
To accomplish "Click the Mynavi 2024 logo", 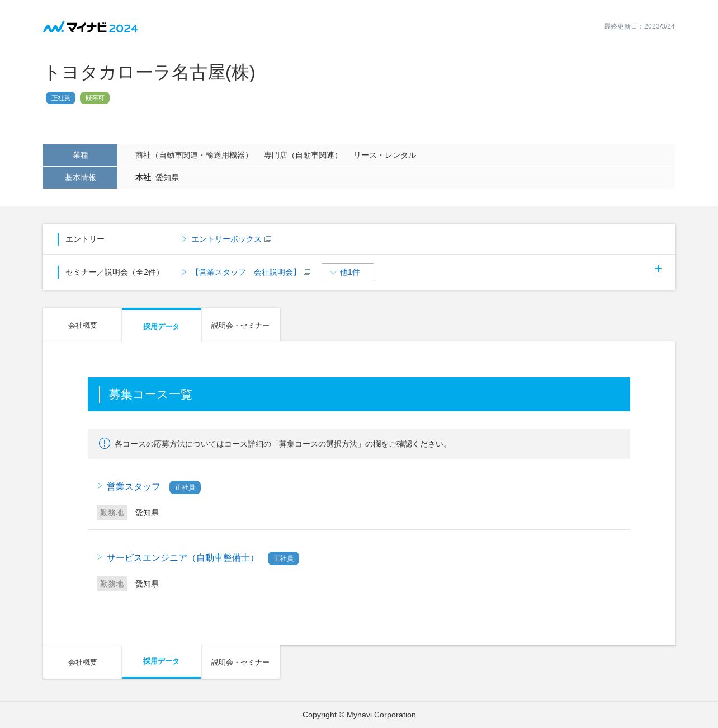I will 91,27.
